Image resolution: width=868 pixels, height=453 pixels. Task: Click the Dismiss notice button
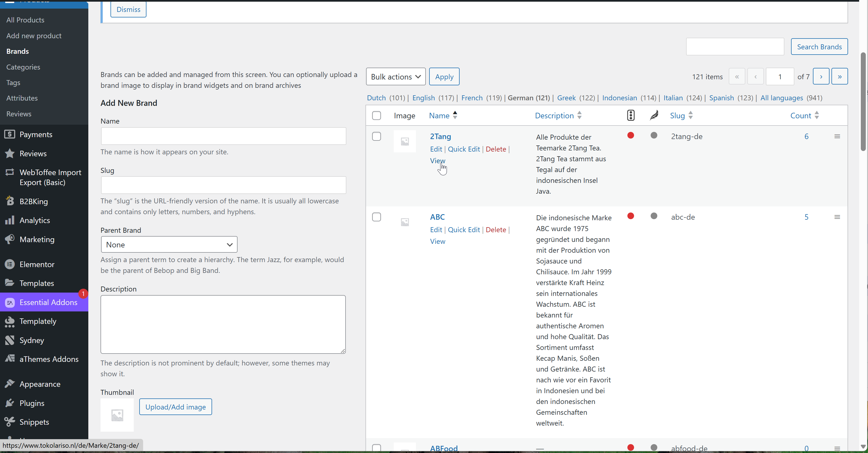(x=128, y=9)
